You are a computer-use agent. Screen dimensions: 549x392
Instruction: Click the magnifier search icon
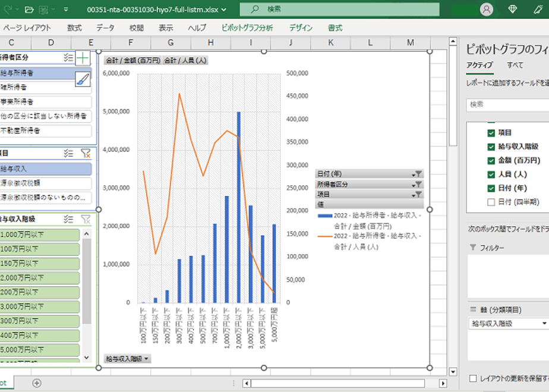(x=255, y=9)
